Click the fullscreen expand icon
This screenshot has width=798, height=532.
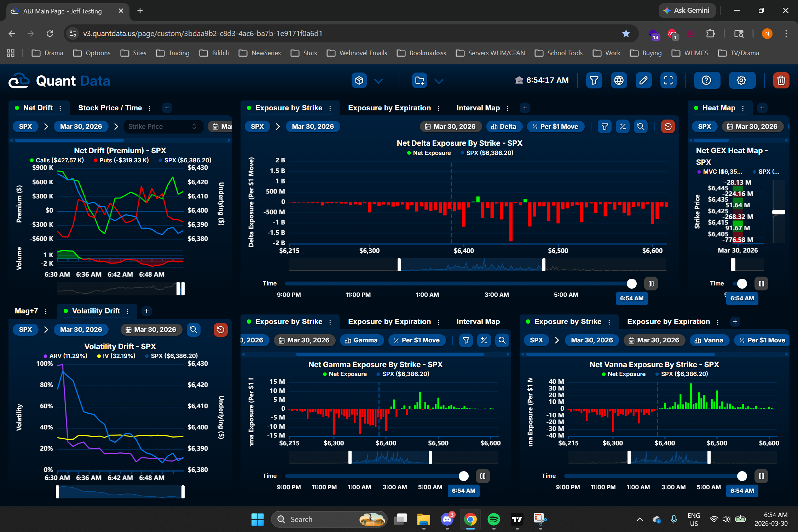(668, 81)
